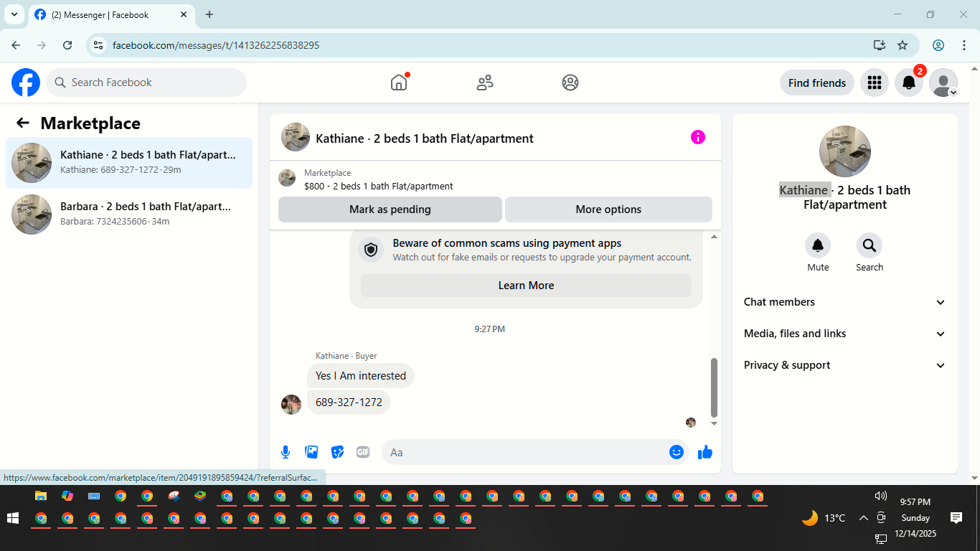The width and height of the screenshot is (980, 551).
Task: Open the Home feed icon
Action: pos(399,83)
